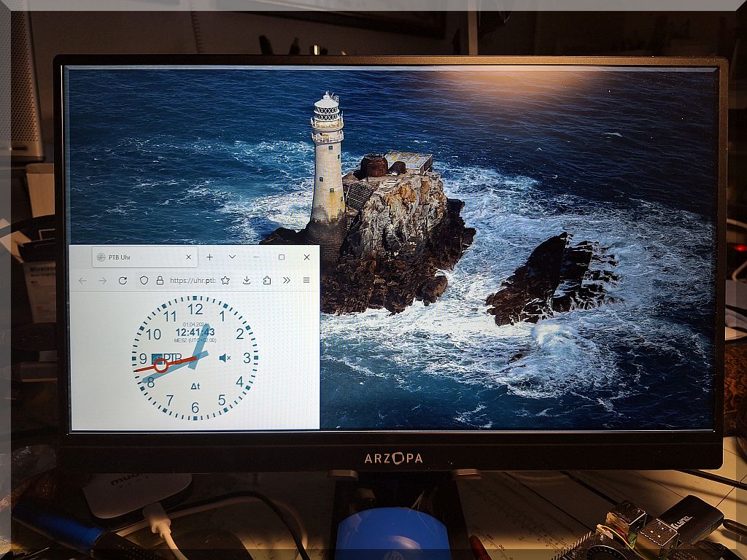Toggle the Δt display on clock
The image size is (747, 560).
(x=195, y=386)
